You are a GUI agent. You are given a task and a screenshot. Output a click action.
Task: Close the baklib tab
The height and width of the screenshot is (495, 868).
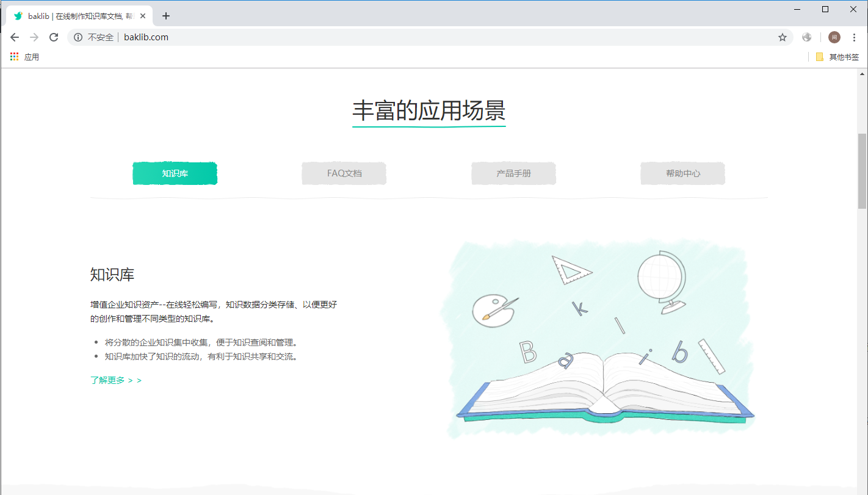[143, 16]
